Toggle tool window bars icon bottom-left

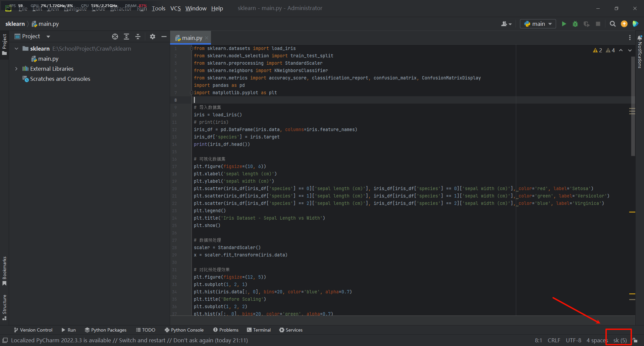point(5,340)
